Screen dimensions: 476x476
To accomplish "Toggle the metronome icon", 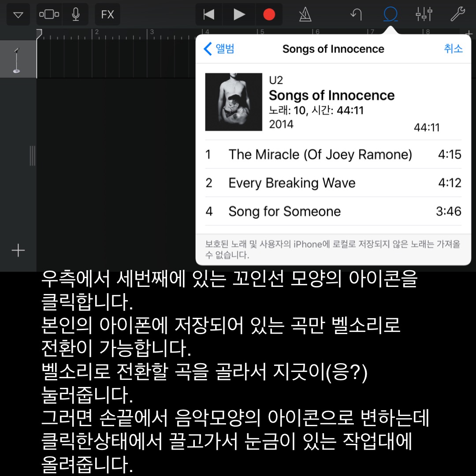I will point(305,14).
